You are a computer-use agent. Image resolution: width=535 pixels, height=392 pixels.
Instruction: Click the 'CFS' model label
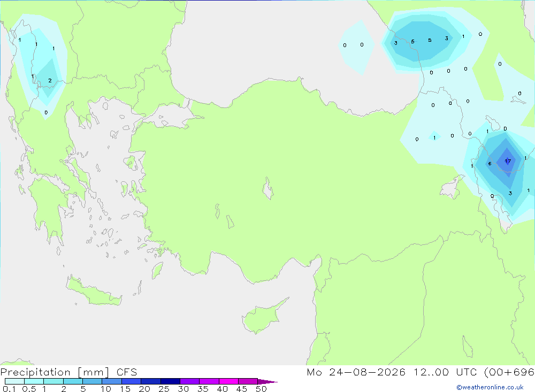(x=127, y=372)
